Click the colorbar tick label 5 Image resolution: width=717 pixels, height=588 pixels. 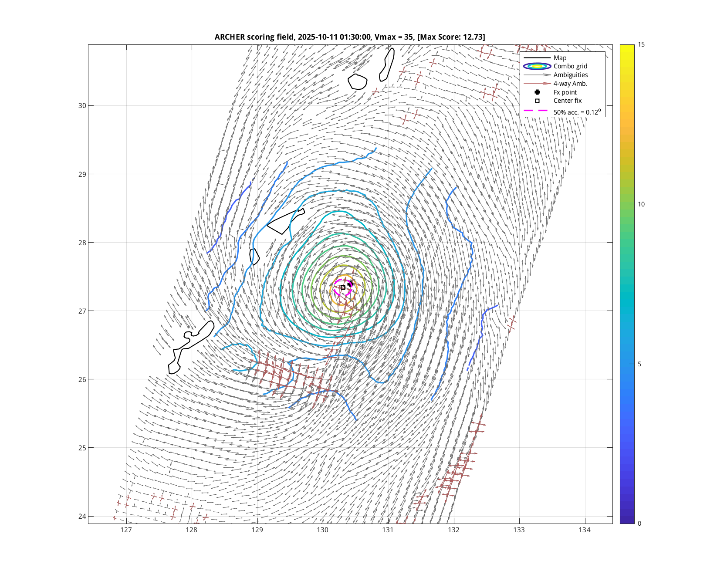pos(639,364)
